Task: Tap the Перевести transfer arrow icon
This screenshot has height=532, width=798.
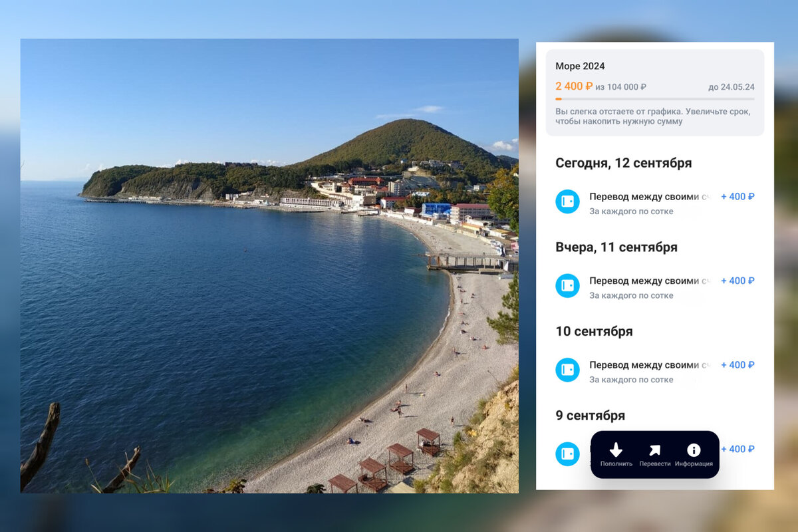Action: tap(655, 450)
